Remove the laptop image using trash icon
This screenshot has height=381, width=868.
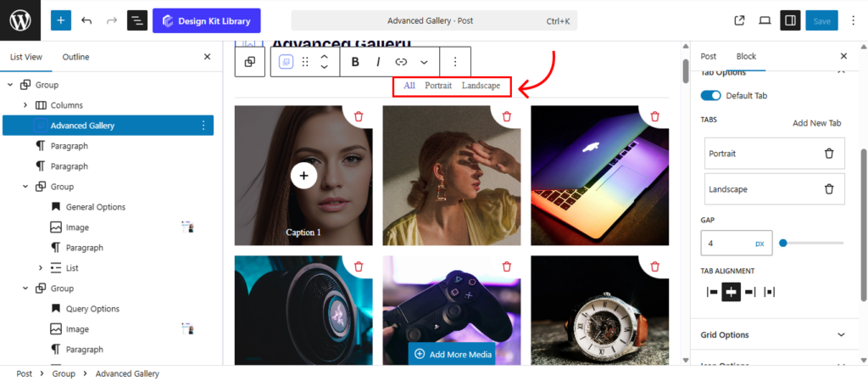(x=655, y=117)
